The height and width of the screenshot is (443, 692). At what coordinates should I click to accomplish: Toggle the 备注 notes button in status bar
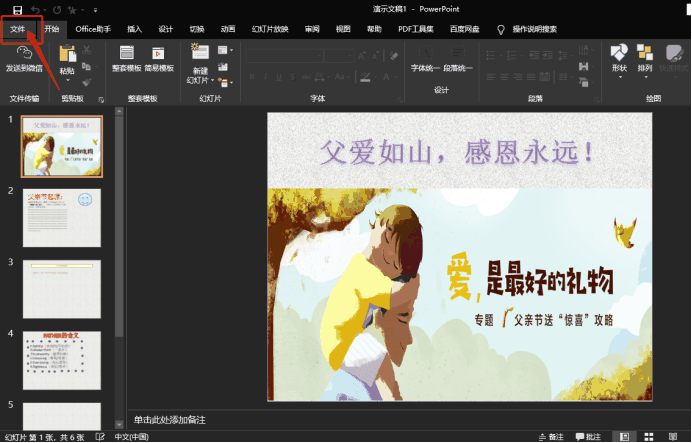[x=551, y=437]
